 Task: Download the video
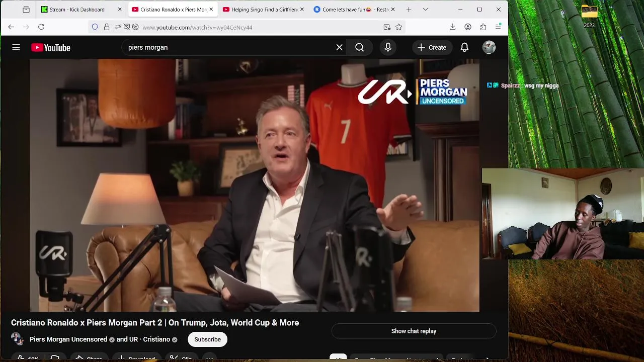137,358
